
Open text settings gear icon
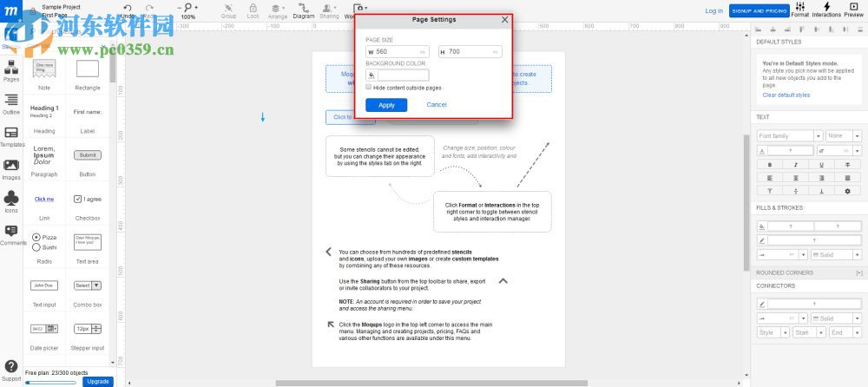click(847, 191)
